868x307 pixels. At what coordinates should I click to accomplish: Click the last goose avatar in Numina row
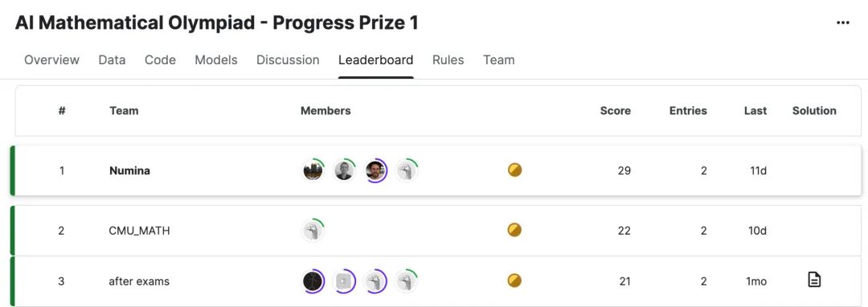407,170
